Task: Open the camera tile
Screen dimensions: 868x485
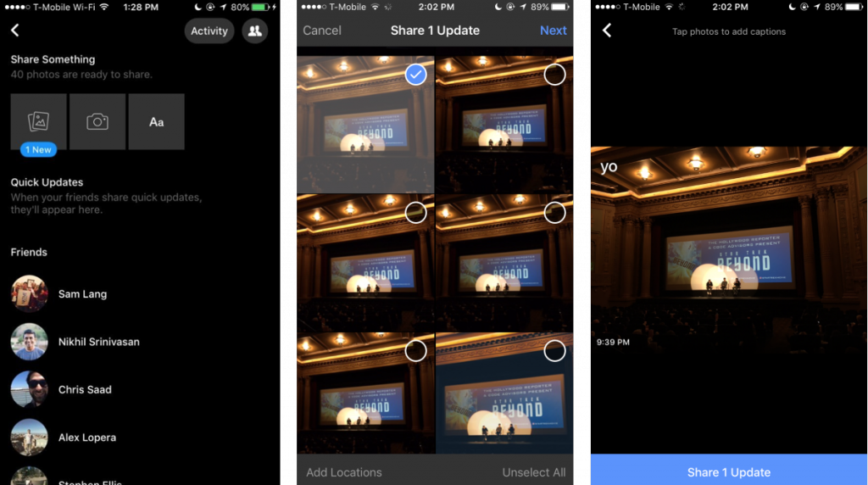Action: [x=97, y=121]
